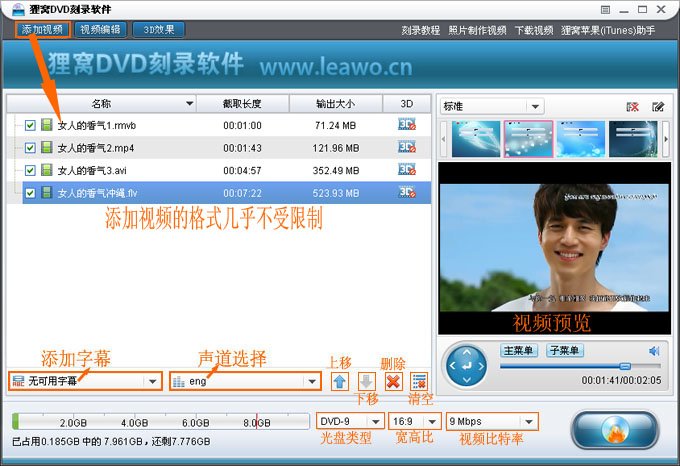Click the film icon of 女人的香气2.mp4
The image size is (680, 466).
[47, 147]
